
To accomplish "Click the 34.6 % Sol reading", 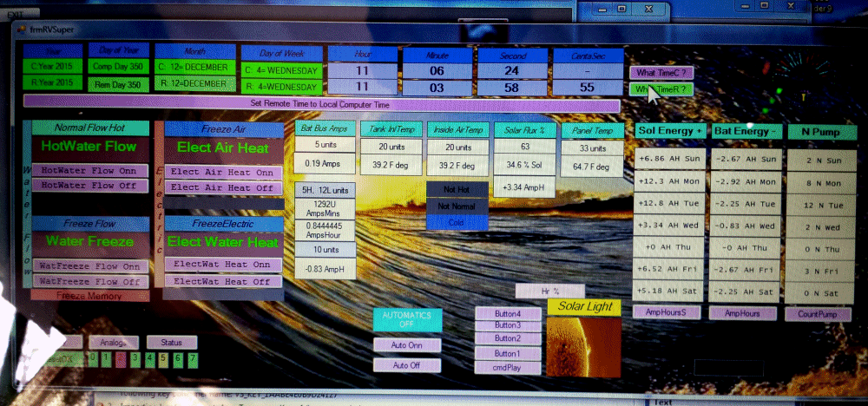I will click(525, 165).
